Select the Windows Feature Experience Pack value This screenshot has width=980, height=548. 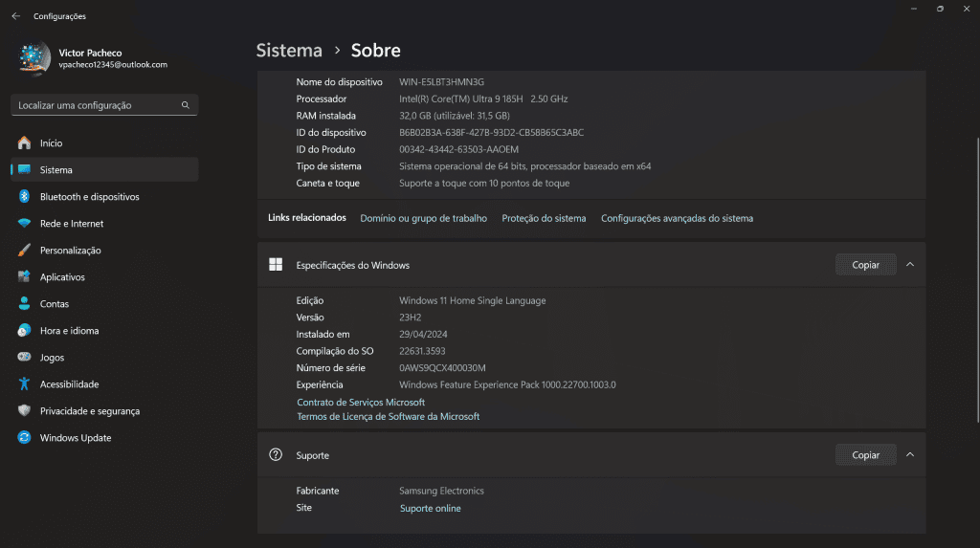507,384
